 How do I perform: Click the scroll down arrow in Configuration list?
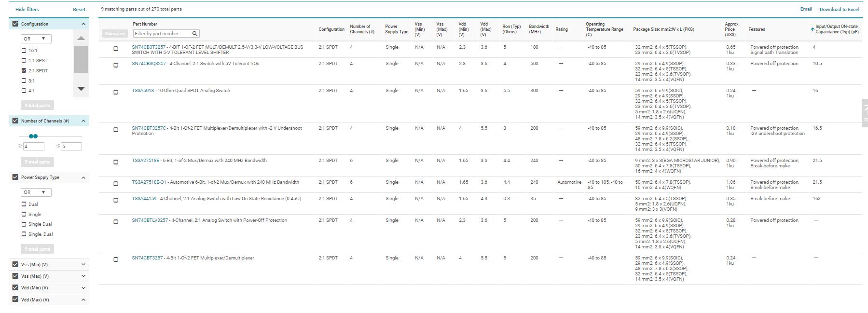click(81, 89)
